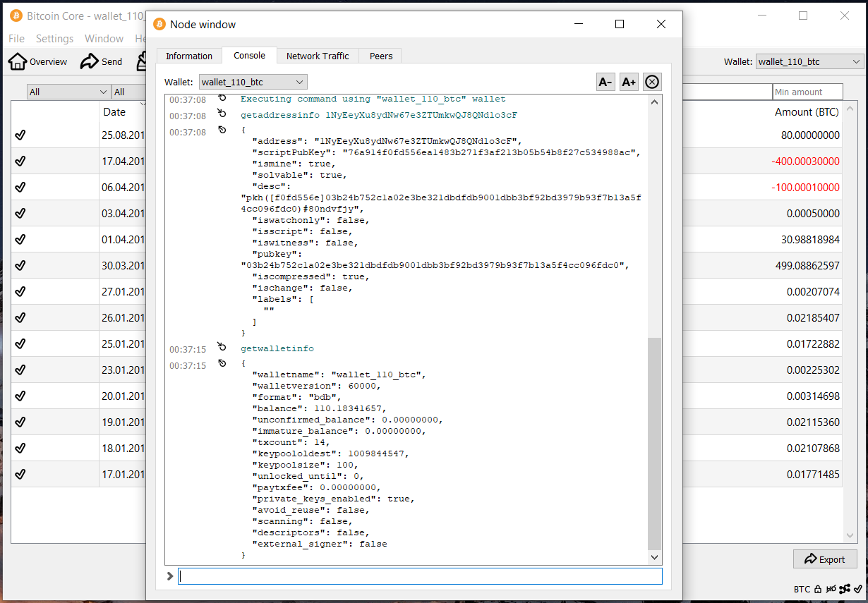Viewport: 868px width, 603px height.
Task: Click the "balance": 110.18341657 line
Action: [x=318, y=408]
